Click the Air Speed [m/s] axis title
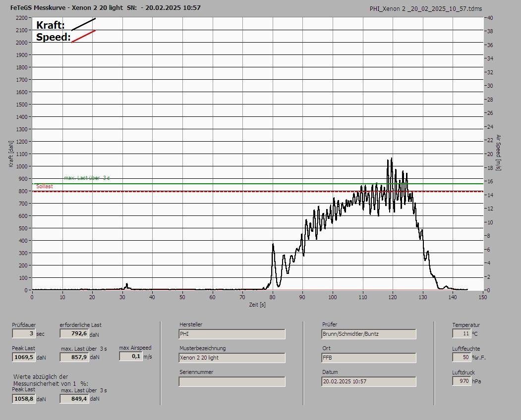 [498, 153]
